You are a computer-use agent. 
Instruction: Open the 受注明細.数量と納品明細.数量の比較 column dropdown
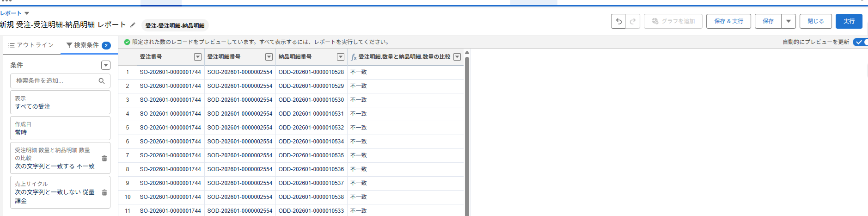click(x=457, y=57)
